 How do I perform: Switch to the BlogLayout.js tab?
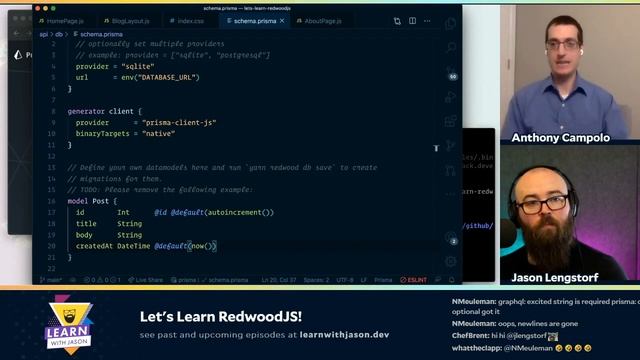coord(127,21)
